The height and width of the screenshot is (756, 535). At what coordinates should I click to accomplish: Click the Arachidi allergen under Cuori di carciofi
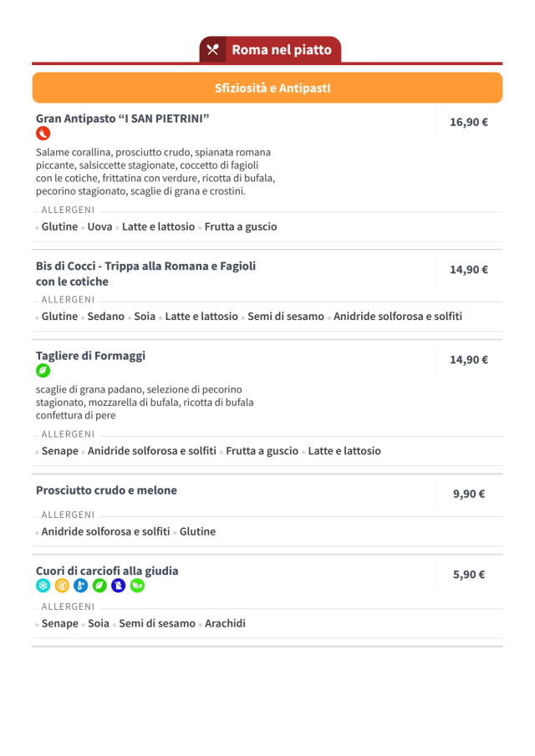tap(225, 623)
